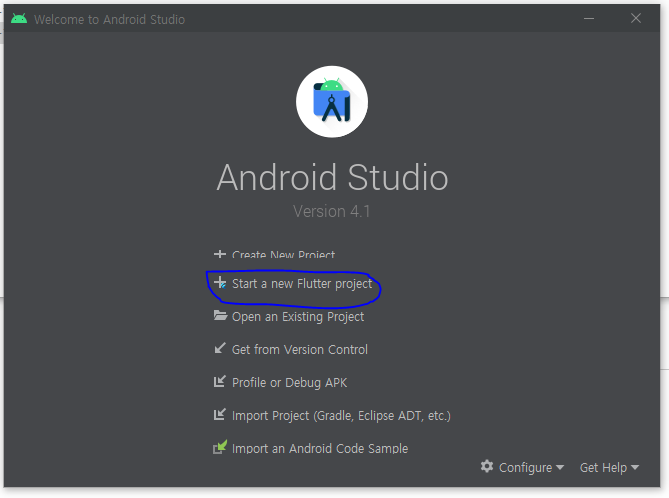Expand the Get Help dropdown
Screen dimensions: 669x498
[x=609, y=468]
